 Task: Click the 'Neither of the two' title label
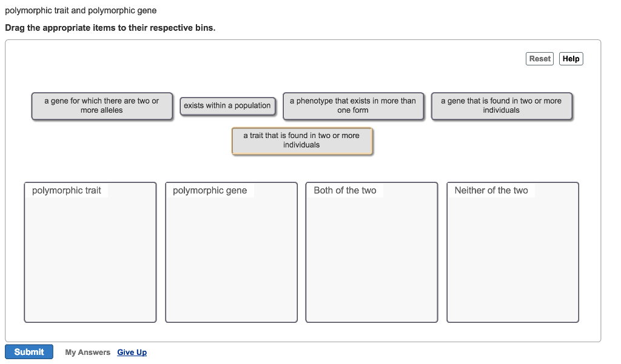point(491,191)
